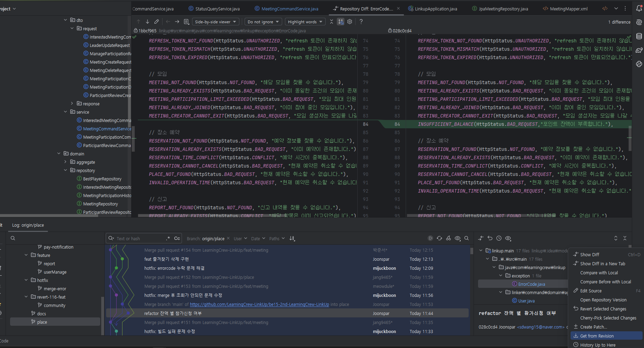Toggle Match Case in log search
644x348 pixels.
click(x=177, y=238)
